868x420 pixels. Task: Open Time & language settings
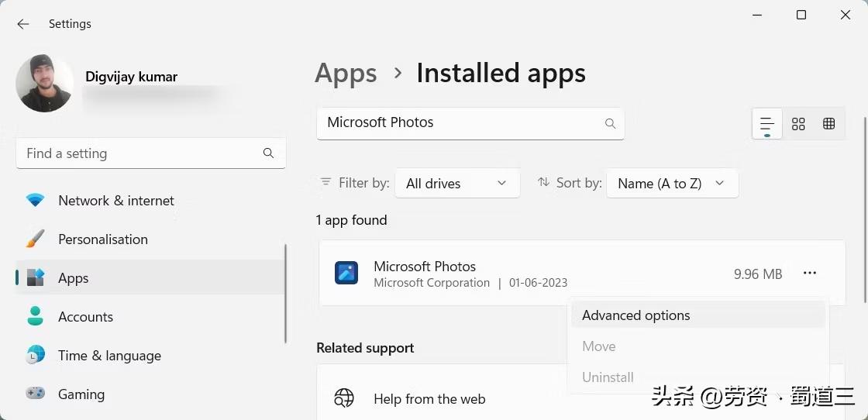150,355
